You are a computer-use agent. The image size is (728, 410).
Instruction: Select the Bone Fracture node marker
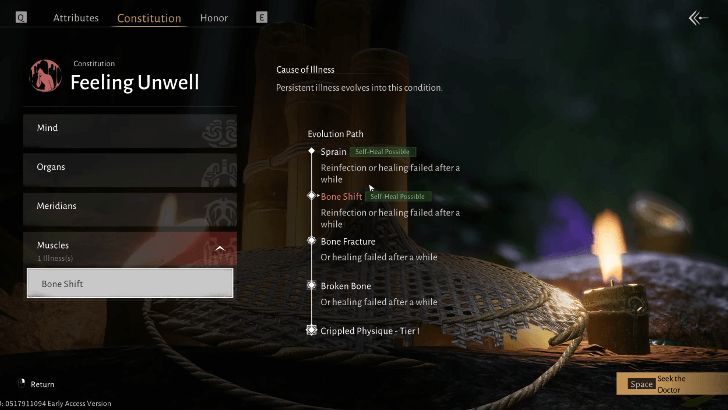coord(312,241)
